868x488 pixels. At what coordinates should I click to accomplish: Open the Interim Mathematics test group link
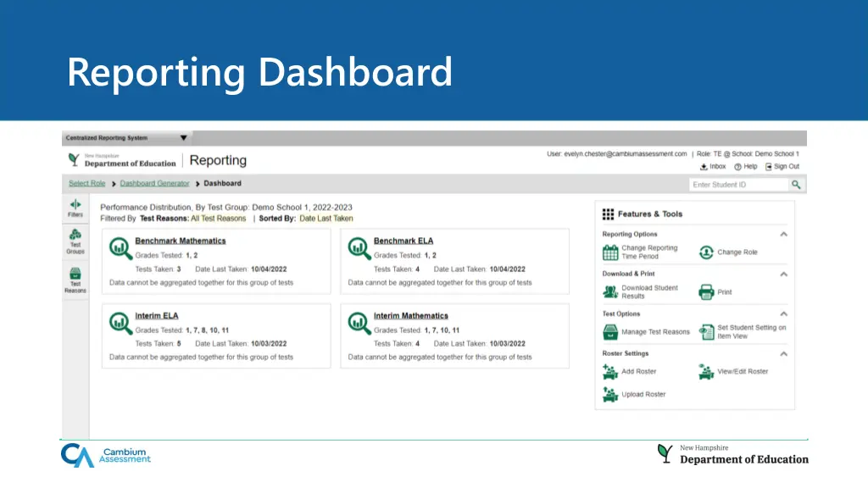click(411, 315)
